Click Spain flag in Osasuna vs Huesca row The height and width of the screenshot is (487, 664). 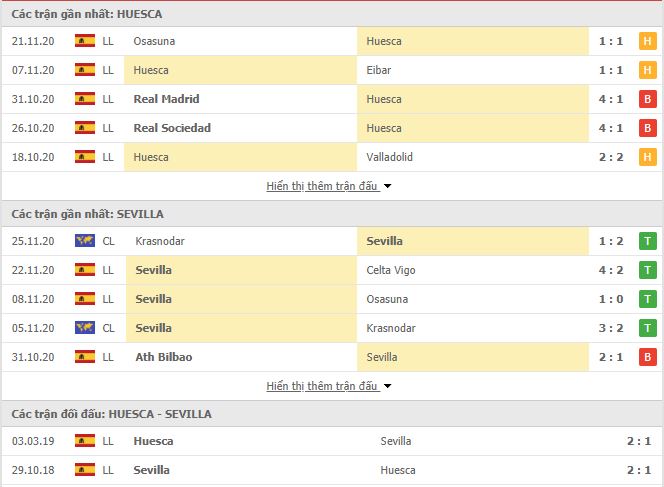pos(85,41)
